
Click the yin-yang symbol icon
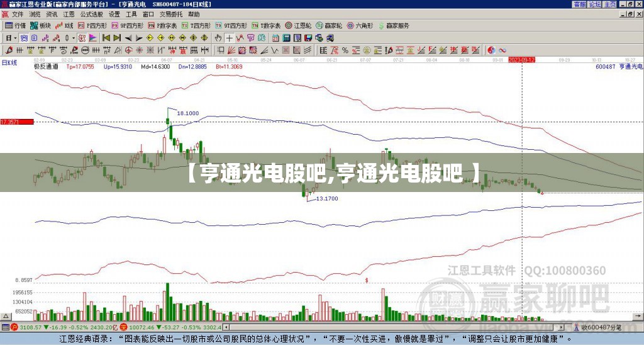coord(491,50)
